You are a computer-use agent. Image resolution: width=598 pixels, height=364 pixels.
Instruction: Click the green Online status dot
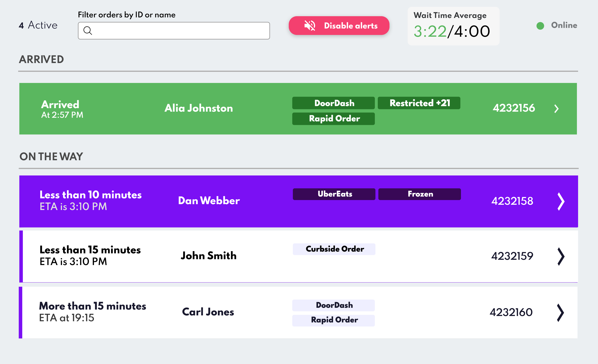click(x=540, y=26)
